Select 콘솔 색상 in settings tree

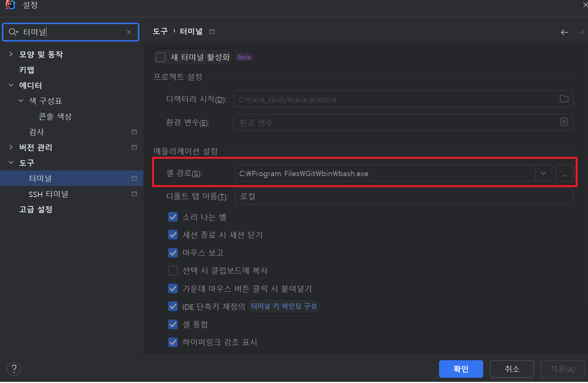(55, 116)
